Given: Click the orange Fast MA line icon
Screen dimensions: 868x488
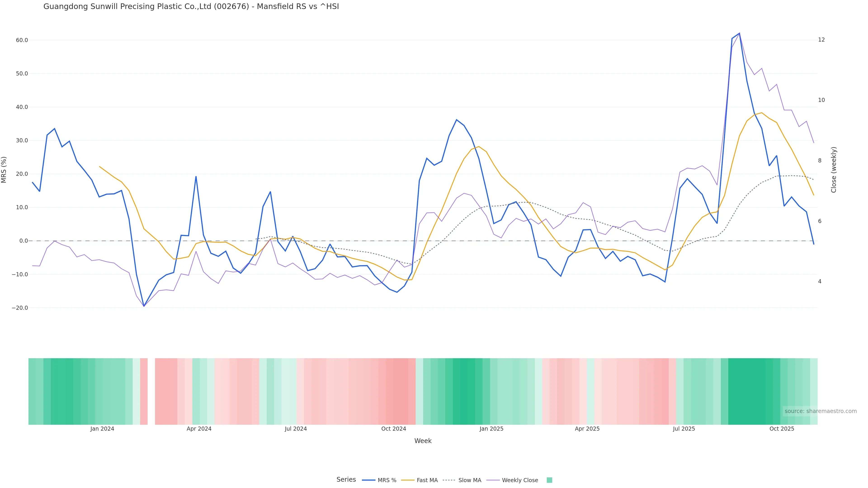Looking at the screenshot, I should point(408,480).
